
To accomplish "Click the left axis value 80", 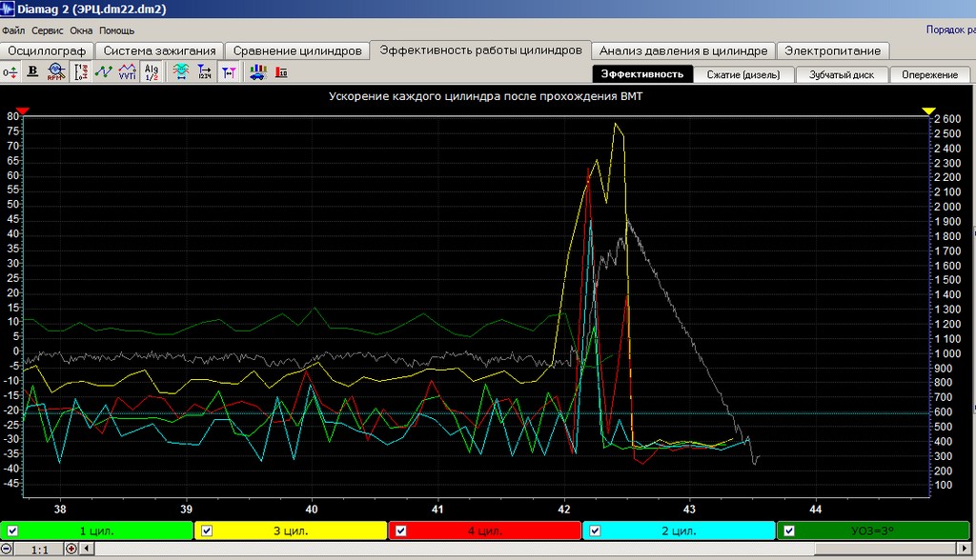I will tap(13, 116).
